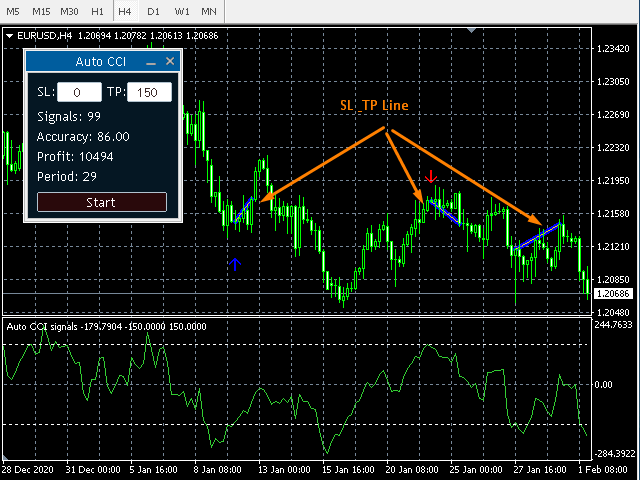
Task: Click the red sell signal arrow
Action: tap(430, 177)
